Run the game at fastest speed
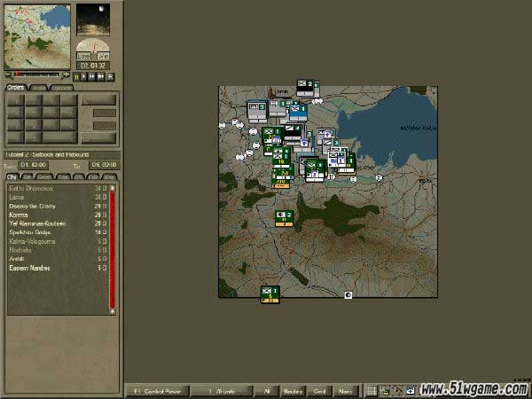 click(101, 77)
